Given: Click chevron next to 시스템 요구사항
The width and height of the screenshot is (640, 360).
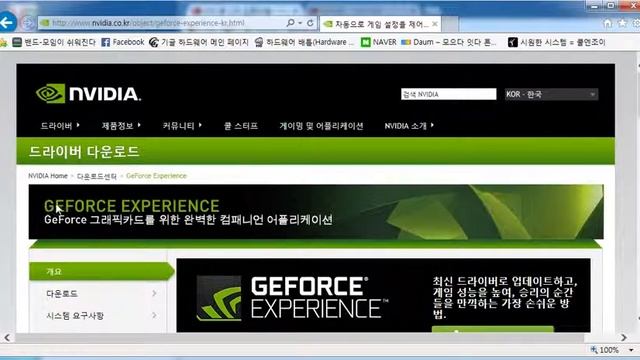Looking at the screenshot, I should point(154,316).
